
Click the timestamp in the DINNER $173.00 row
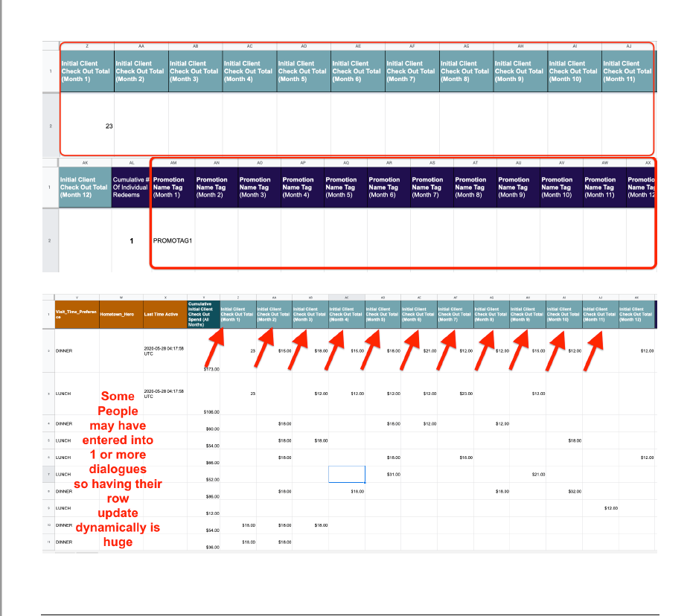point(165,350)
